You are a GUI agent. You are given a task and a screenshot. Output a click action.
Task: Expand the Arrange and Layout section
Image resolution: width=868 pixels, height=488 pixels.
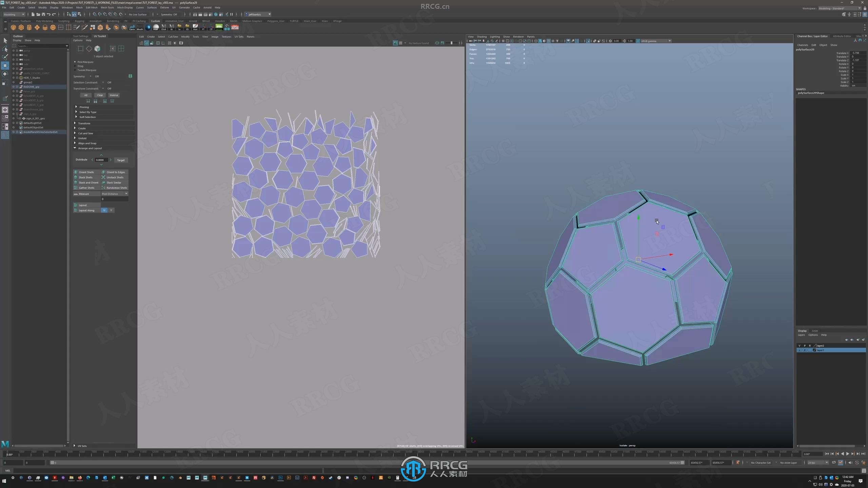[90, 148]
